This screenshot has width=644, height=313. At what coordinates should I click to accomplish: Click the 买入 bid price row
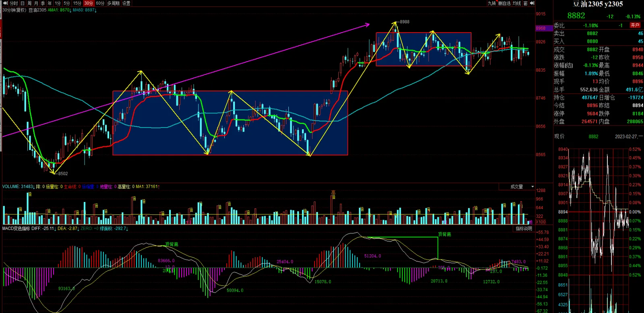[x=598, y=41]
